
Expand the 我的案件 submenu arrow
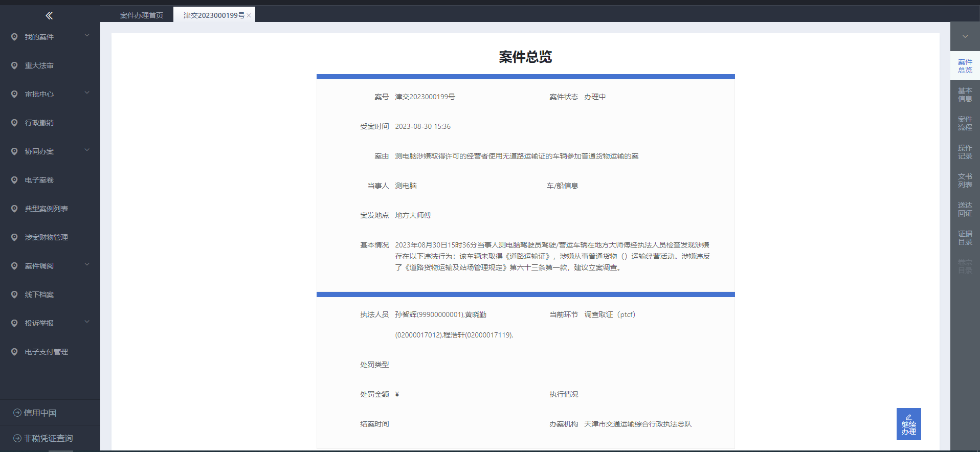pyautogui.click(x=87, y=36)
